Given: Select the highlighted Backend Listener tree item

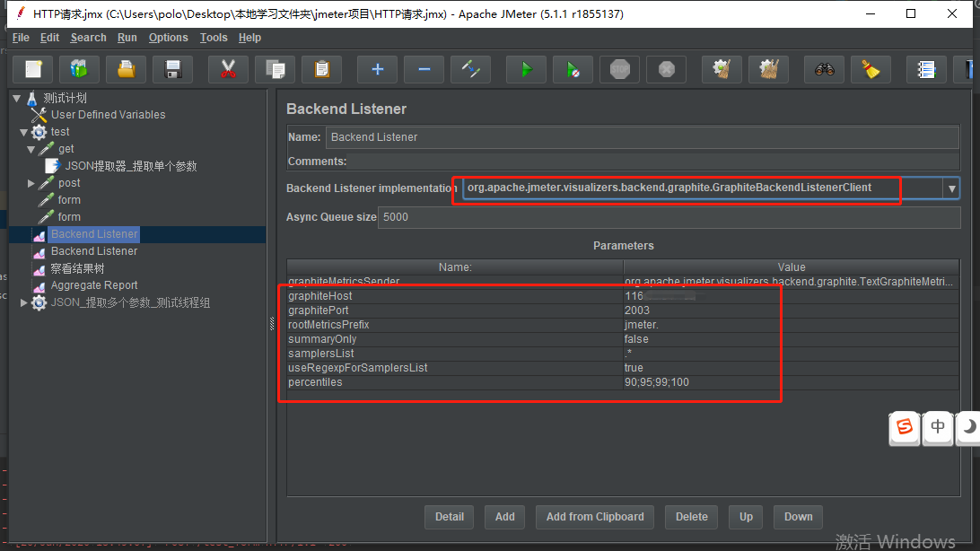Looking at the screenshot, I should [x=94, y=234].
